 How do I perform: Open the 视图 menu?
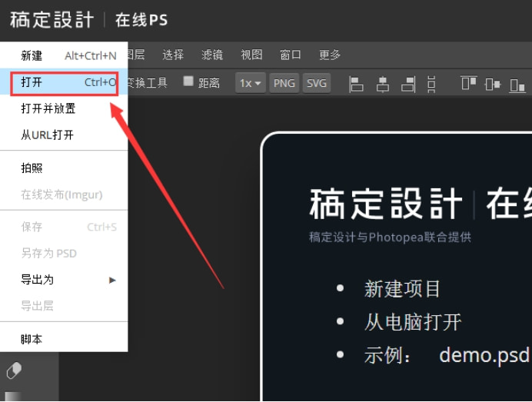pyautogui.click(x=251, y=55)
